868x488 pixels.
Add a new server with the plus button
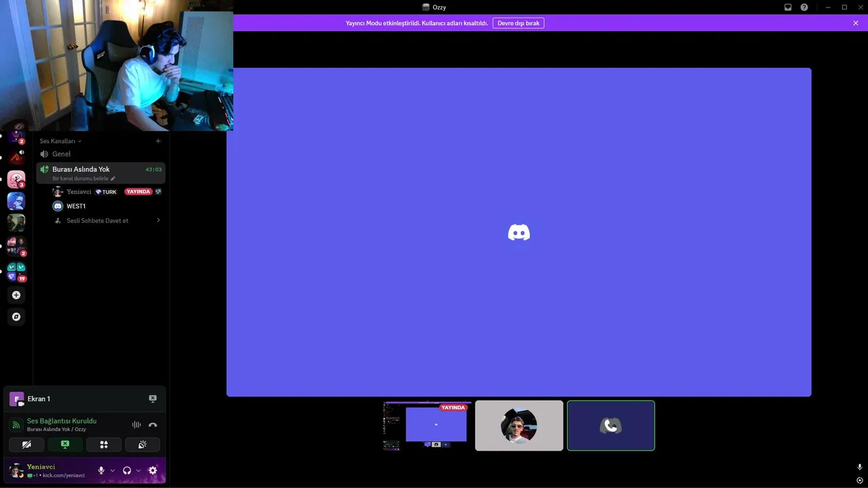pyautogui.click(x=16, y=296)
